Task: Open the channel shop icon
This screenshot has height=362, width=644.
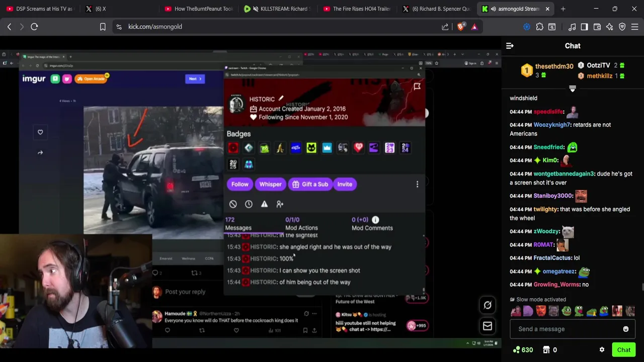Action: click(x=546, y=350)
